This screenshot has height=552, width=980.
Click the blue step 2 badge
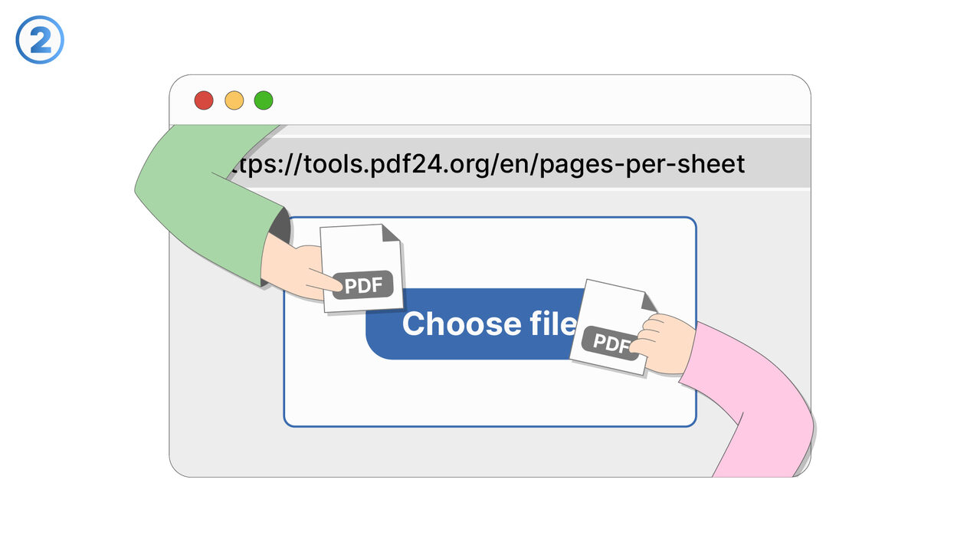[x=40, y=41]
